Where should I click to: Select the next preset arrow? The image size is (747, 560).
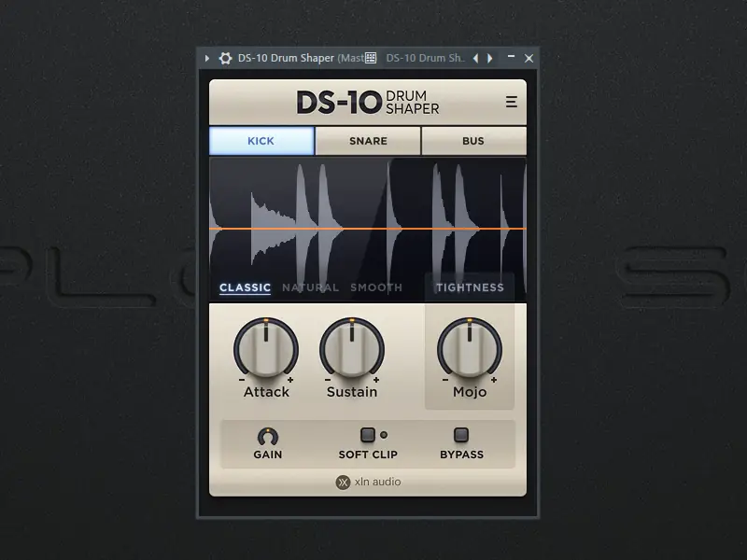coord(489,58)
